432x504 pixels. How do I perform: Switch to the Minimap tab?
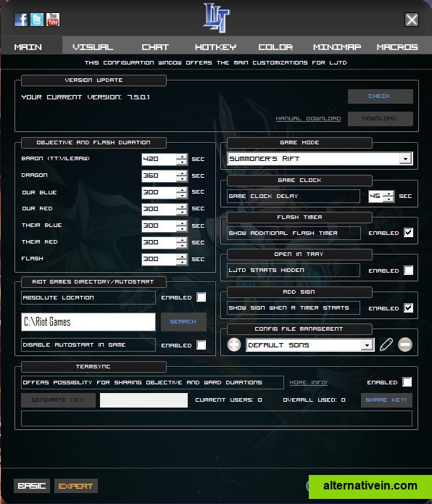[337, 47]
